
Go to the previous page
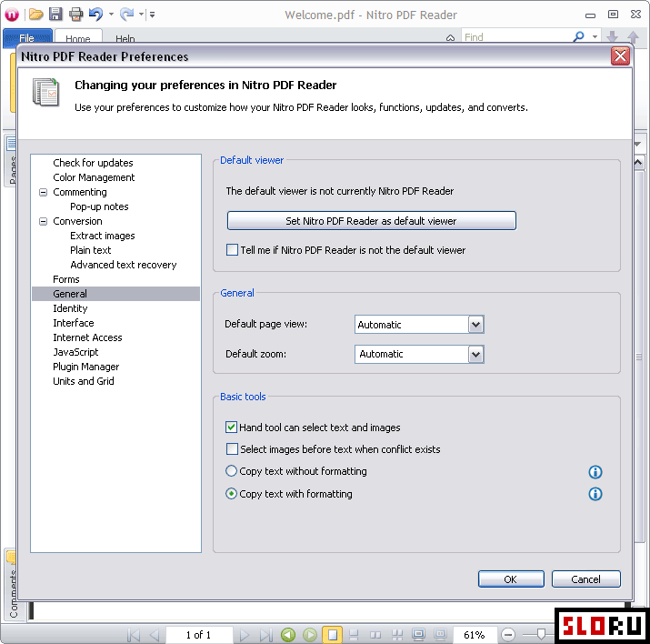point(155,635)
